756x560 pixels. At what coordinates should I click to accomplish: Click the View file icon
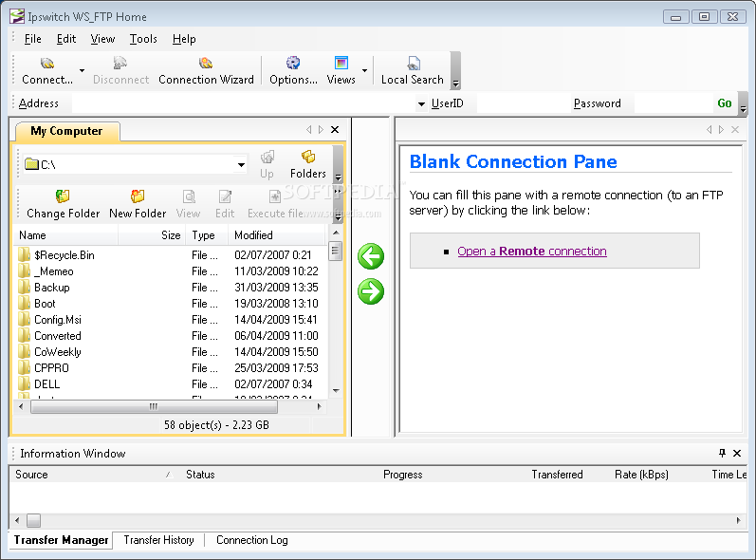(189, 196)
